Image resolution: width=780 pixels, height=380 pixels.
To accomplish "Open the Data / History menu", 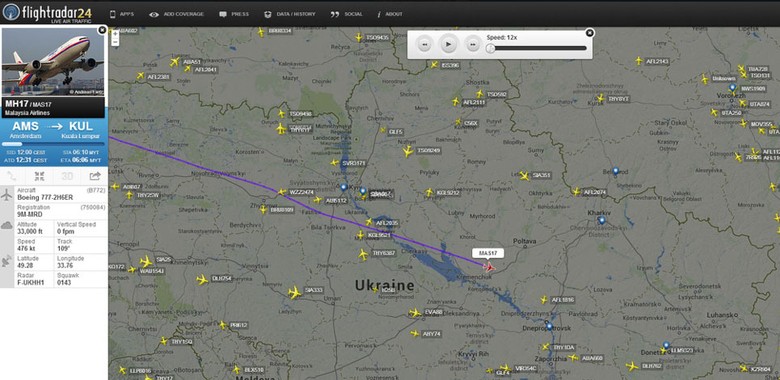I will click(290, 14).
